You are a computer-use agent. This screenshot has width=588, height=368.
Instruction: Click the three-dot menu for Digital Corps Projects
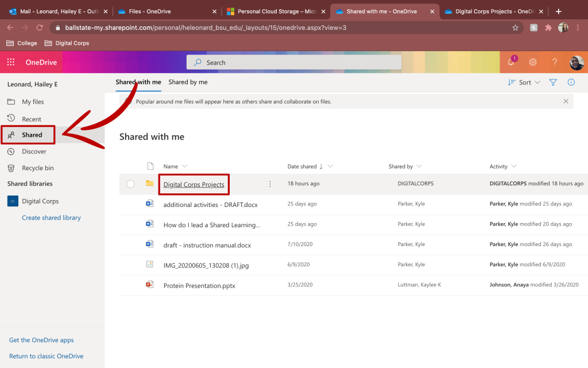coord(270,184)
